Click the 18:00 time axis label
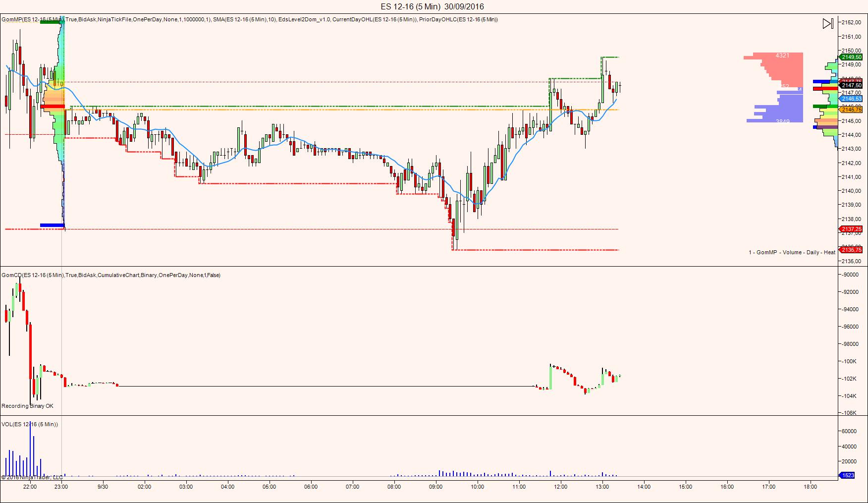Viewport: 868px width, 503px height. coord(811,487)
